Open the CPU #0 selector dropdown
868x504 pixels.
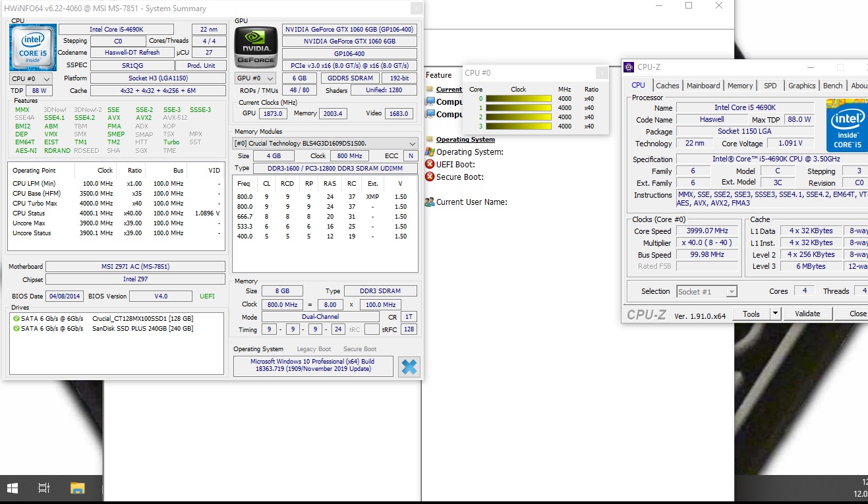(x=30, y=79)
